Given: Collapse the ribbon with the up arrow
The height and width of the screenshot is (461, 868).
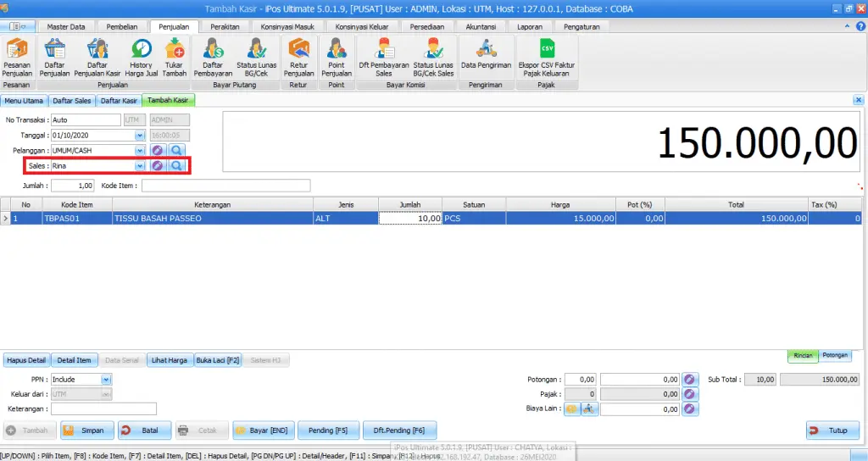Looking at the screenshot, I should coord(847,26).
